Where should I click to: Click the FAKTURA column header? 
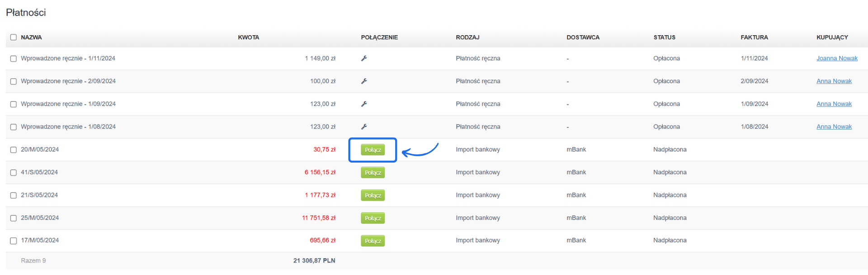click(x=754, y=37)
